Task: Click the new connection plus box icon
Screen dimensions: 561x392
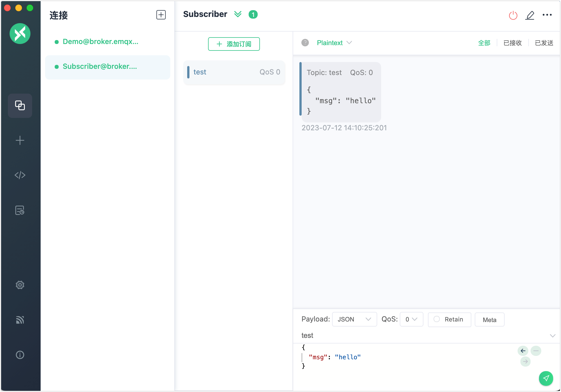Action: click(x=161, y=15)
